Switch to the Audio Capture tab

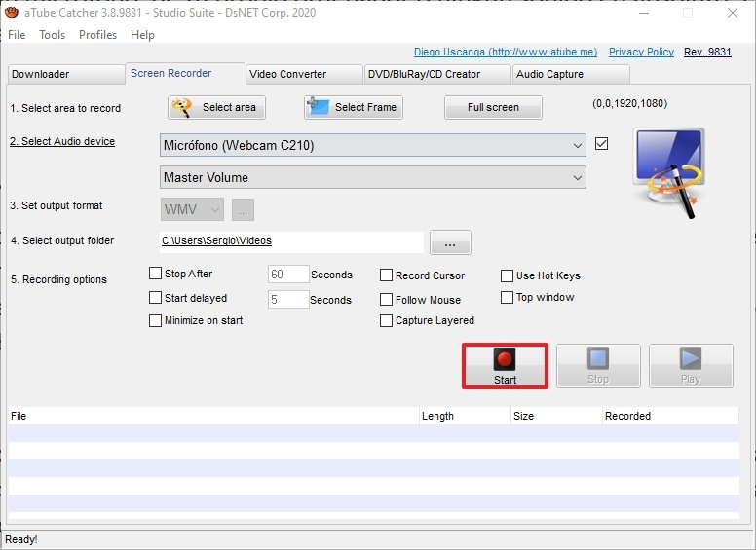tap(571, 75)
